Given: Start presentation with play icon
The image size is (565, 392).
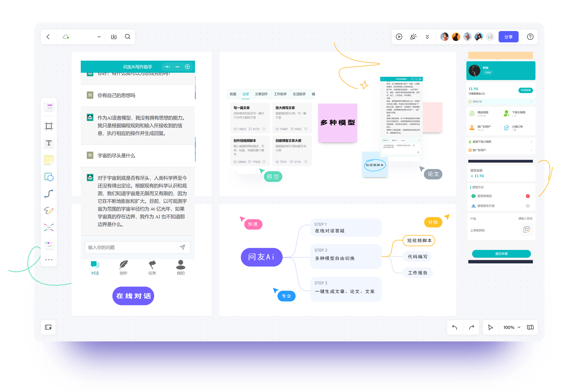Looking at the screenshot, I should pos(399,37).
